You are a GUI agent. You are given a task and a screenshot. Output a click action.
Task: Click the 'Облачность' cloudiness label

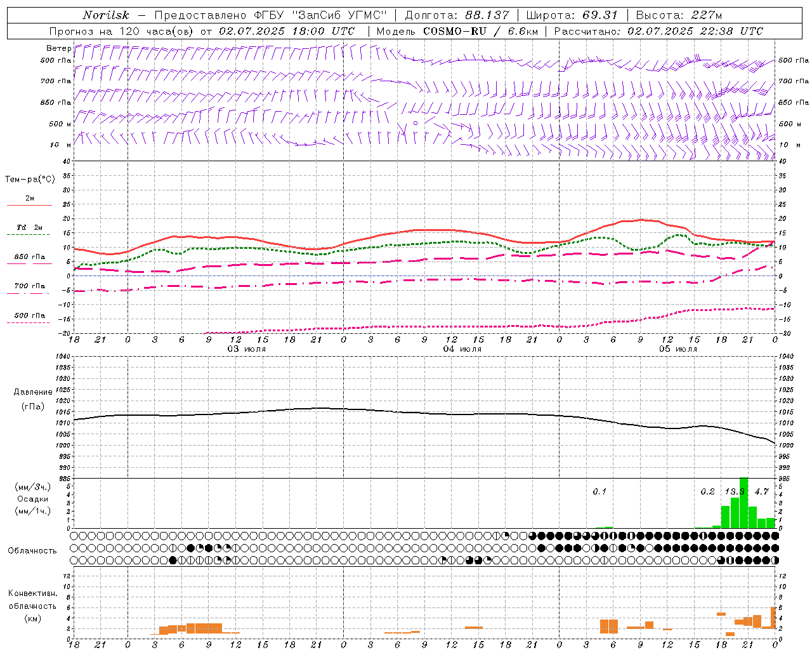point(32,551)
